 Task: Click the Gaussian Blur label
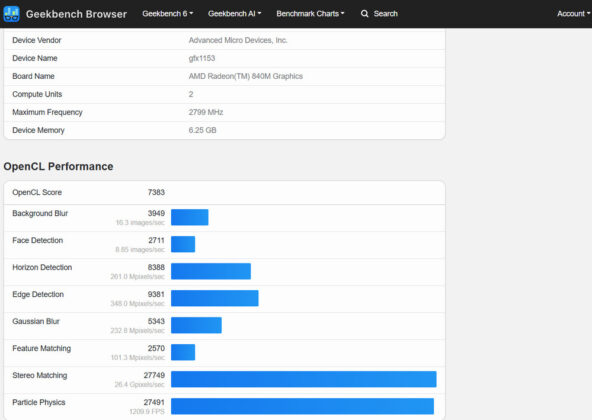tap(36, 321)
